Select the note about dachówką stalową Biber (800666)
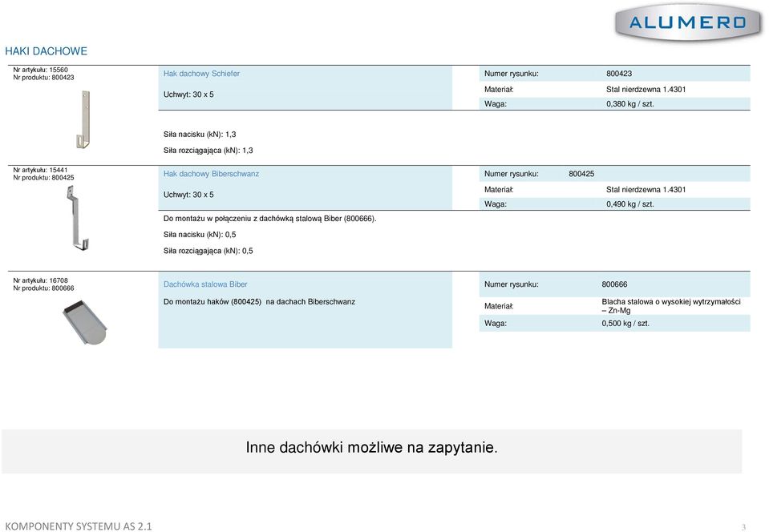Screen dimensions: 769x532 coord(269,219)
